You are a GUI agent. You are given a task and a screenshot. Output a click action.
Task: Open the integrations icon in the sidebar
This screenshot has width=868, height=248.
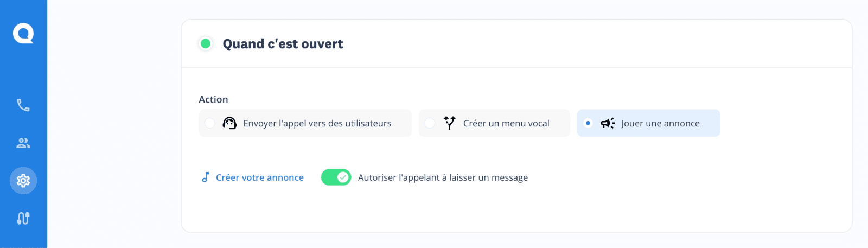pos(23,218)
